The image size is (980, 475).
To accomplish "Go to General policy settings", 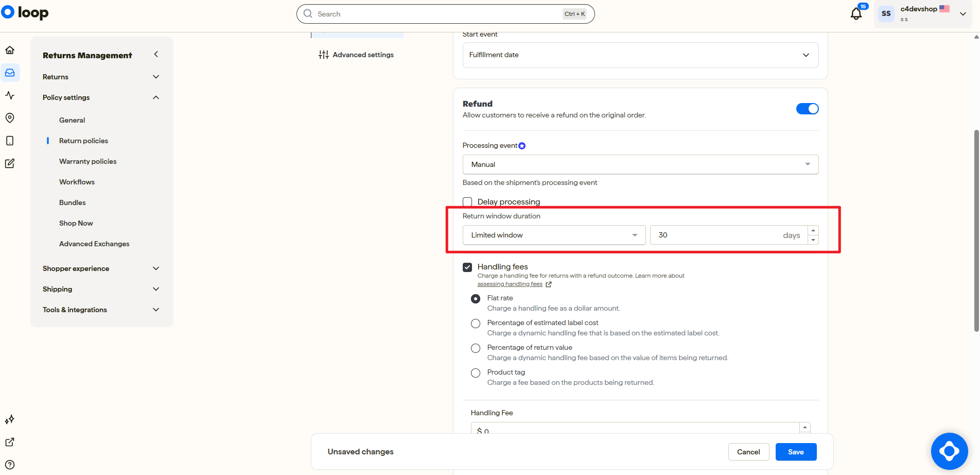I will 72,120.
